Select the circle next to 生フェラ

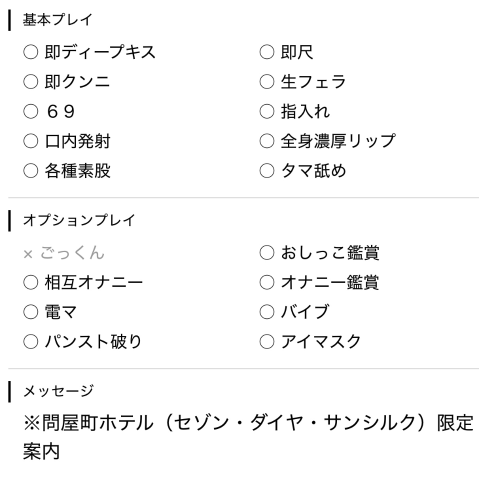pyautogui.click(x=267, y=82)
